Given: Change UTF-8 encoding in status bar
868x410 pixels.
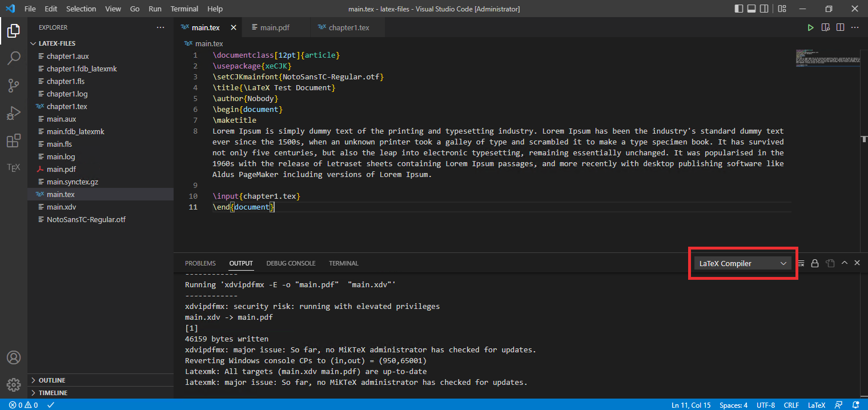Looking at the screenshot, I should click(766, 405).
